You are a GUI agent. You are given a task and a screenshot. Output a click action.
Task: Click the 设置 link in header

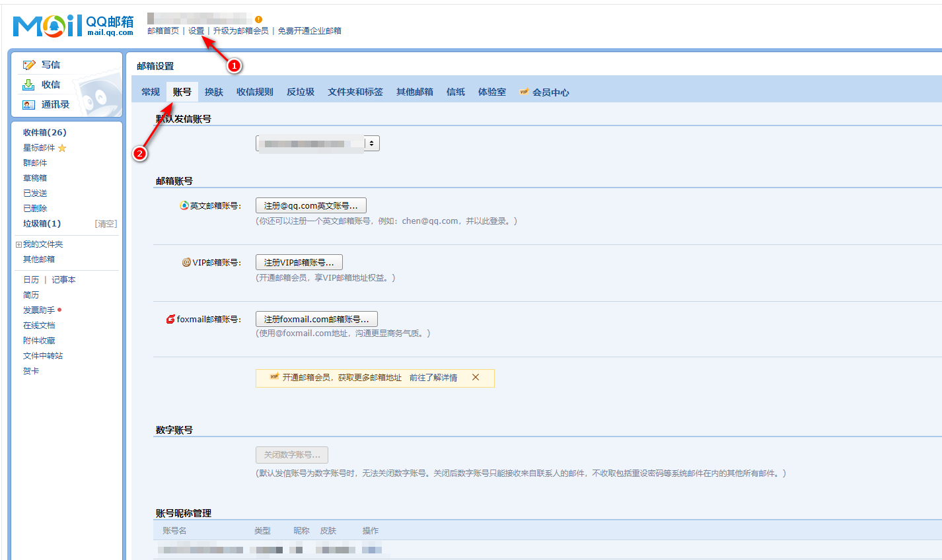[196, 31]
